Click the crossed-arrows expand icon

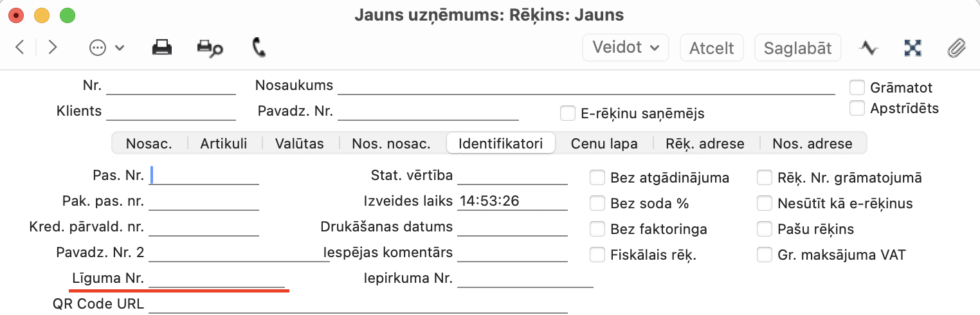click(913, 48)
